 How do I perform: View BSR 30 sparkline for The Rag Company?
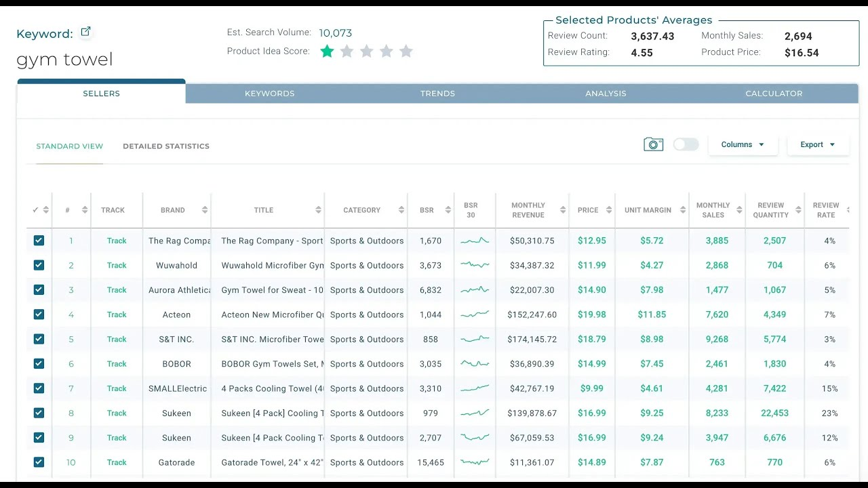tap(474, 241)
